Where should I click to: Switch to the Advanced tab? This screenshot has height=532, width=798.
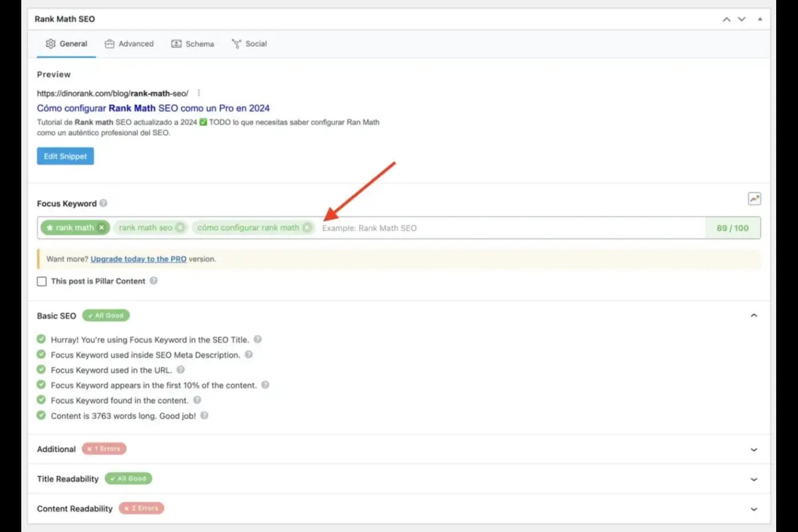click(129, 44)
